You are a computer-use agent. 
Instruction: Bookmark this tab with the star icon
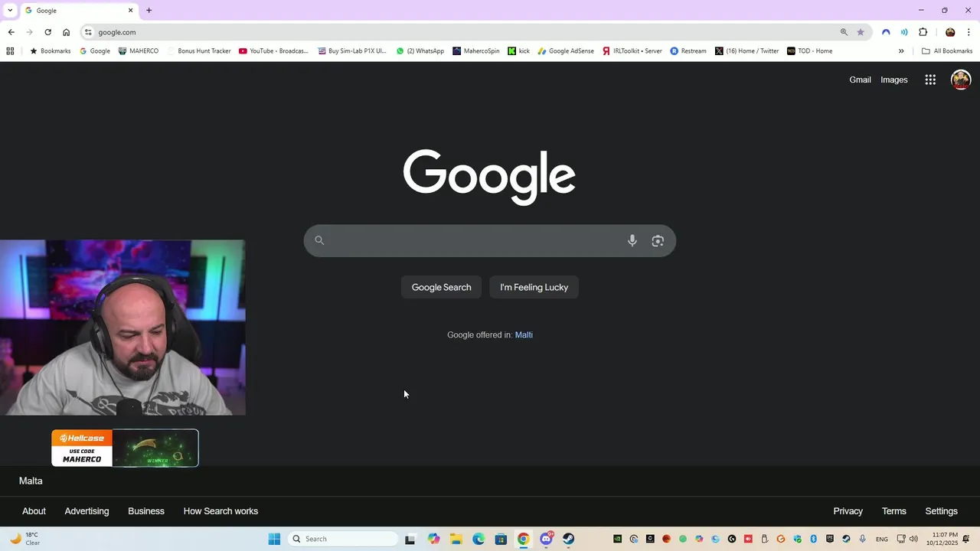click(x=861, y=32)
